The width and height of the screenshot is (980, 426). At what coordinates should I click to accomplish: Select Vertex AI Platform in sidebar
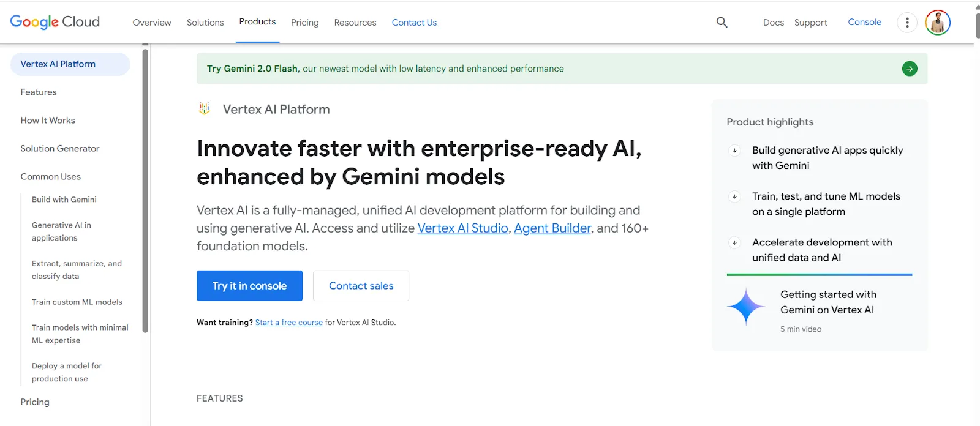[x=70, y=64]
